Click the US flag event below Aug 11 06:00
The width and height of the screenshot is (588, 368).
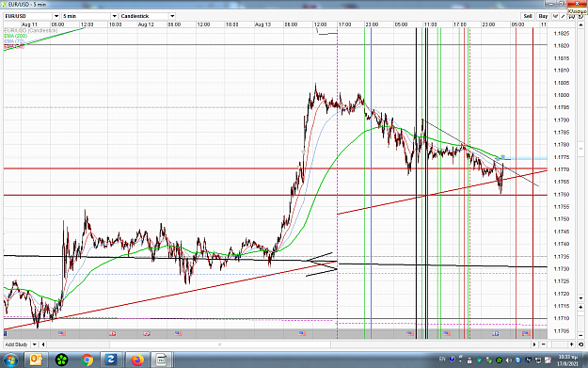tap(62, 333)
